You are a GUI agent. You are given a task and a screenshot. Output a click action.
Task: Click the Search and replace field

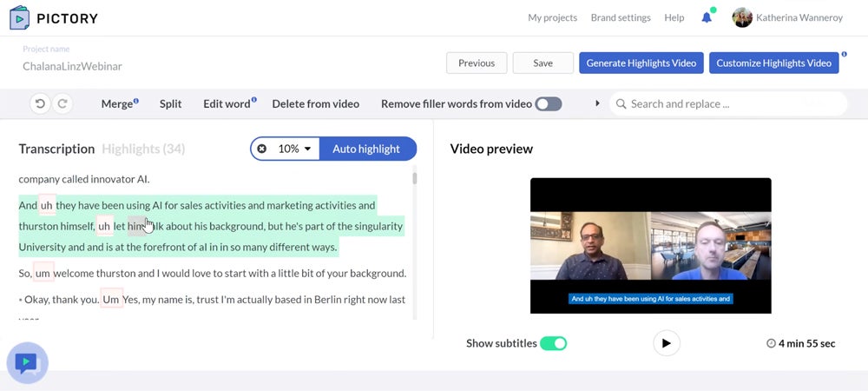coord(729,104)
